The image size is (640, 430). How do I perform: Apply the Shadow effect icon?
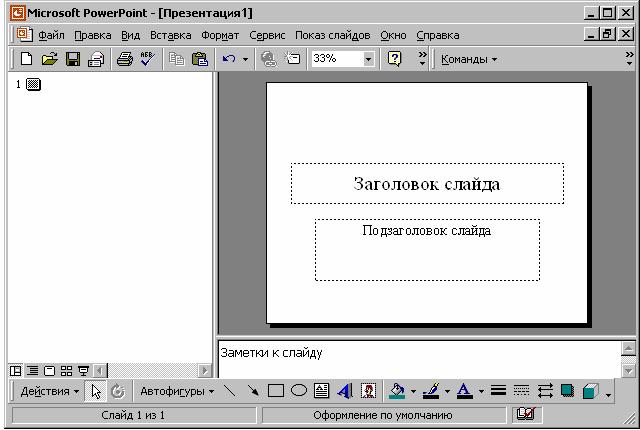click(x=568, y=391)
